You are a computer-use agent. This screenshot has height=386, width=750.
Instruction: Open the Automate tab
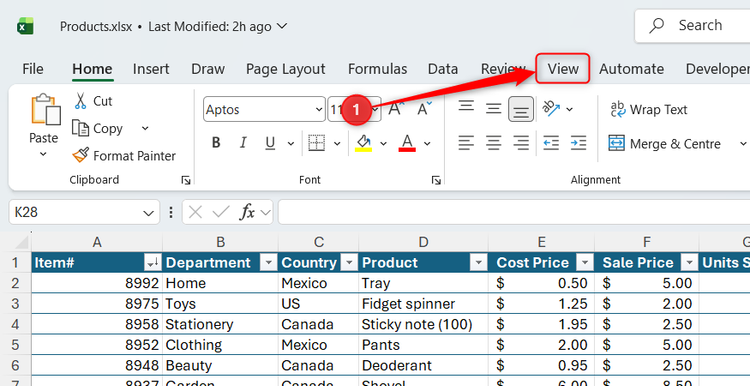click(x=631, y=69)
